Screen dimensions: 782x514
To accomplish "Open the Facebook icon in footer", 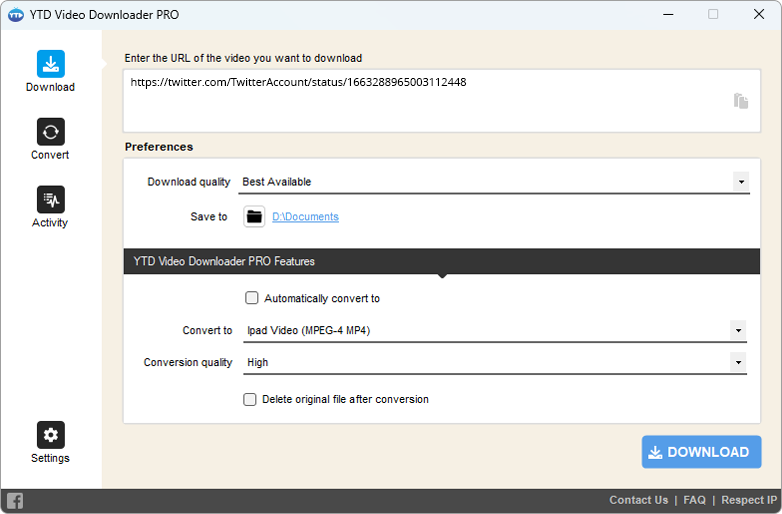I will click(15, 501).
